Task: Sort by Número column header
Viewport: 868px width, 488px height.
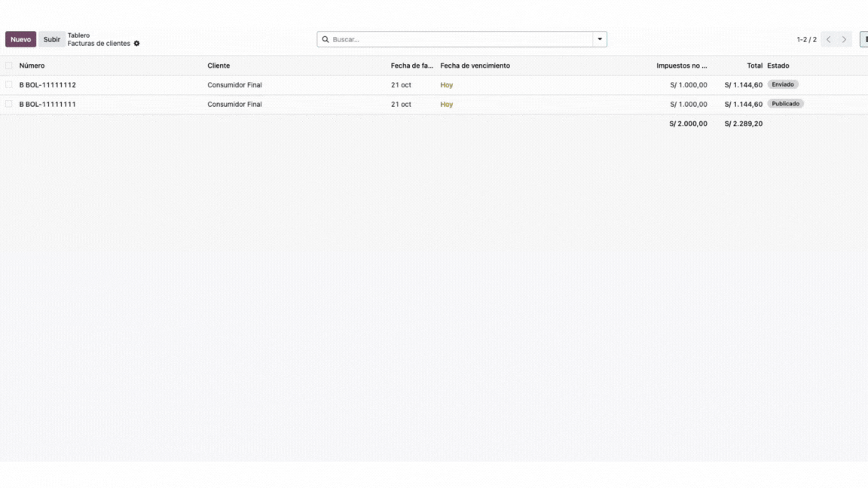Action: coord(32,66)
